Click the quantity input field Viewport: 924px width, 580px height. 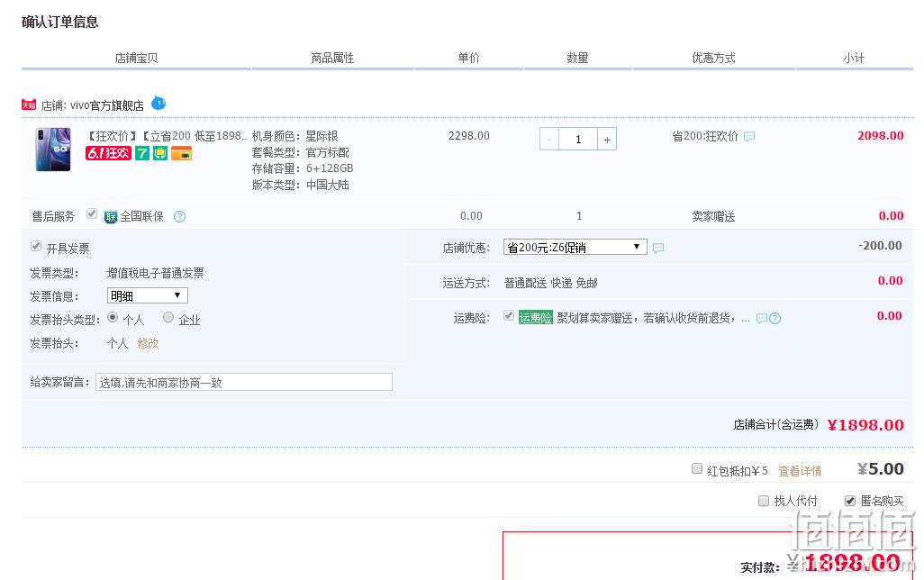click(578, 139)
